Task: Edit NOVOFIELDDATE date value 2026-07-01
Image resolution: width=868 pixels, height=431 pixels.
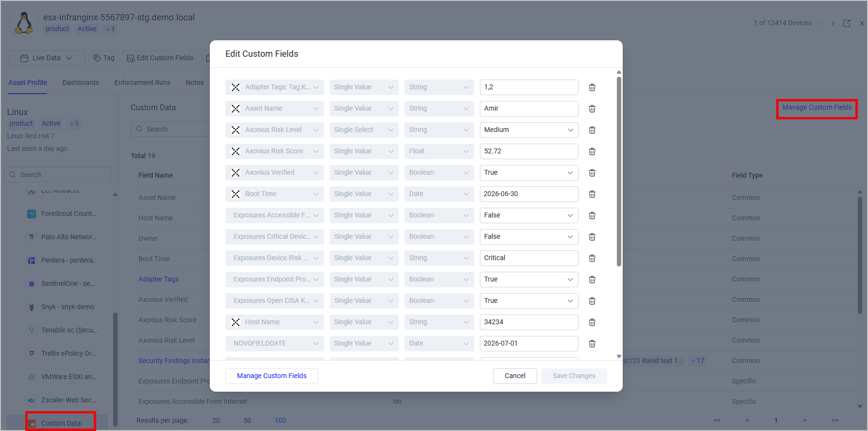Action: (x=529, y=344)
